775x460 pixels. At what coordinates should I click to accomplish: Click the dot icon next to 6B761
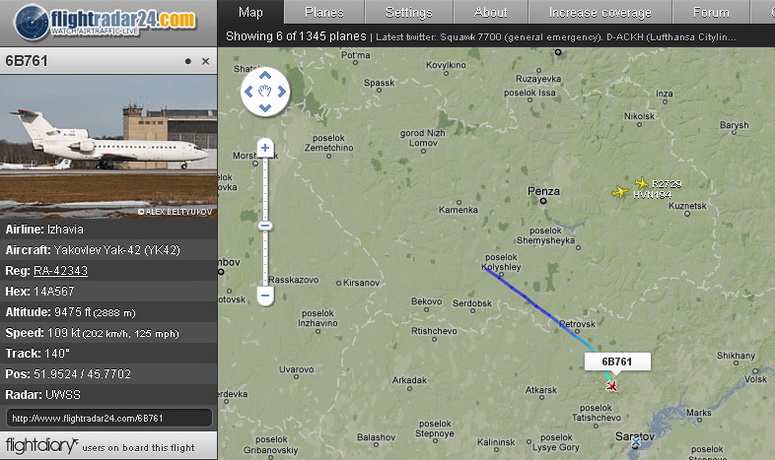coord(188,61)
